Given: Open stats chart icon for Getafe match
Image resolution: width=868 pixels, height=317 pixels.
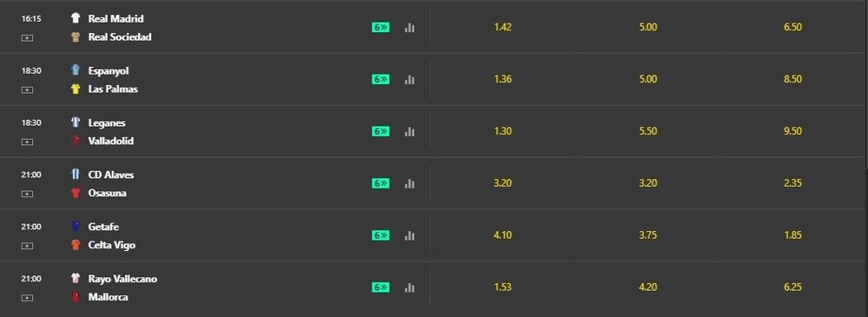Looking at the screenshot, I should [409, 235].
